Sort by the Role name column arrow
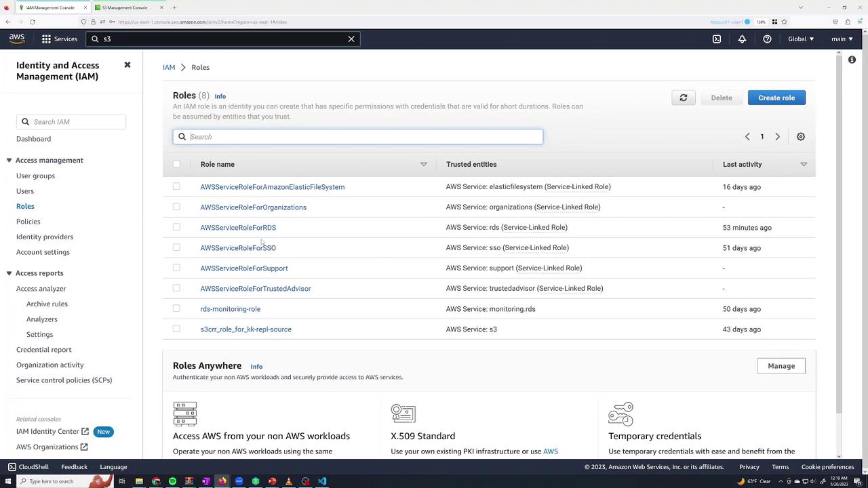 coord(424,164)
